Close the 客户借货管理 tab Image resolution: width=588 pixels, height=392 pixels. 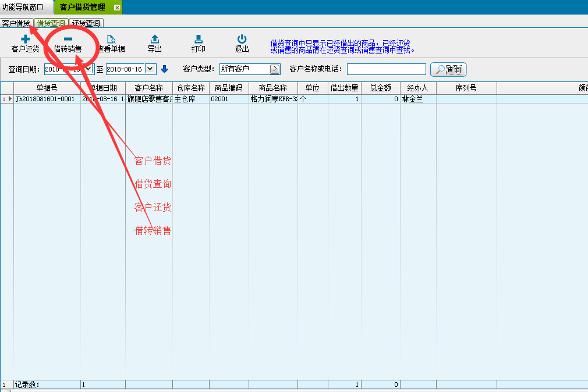click(117, 8)
